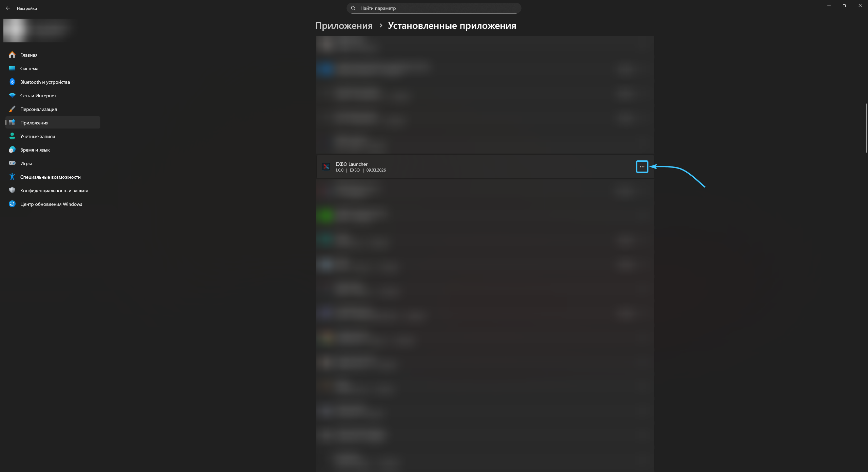Click the EXBO Launcher app icon
Image resolution: width=868 pixels, height=472 pixels.
pyautogui.click(x=326, y=166)
